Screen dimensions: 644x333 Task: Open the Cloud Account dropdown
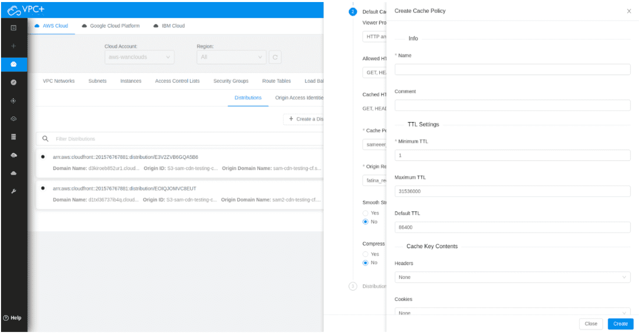(139, 57)
